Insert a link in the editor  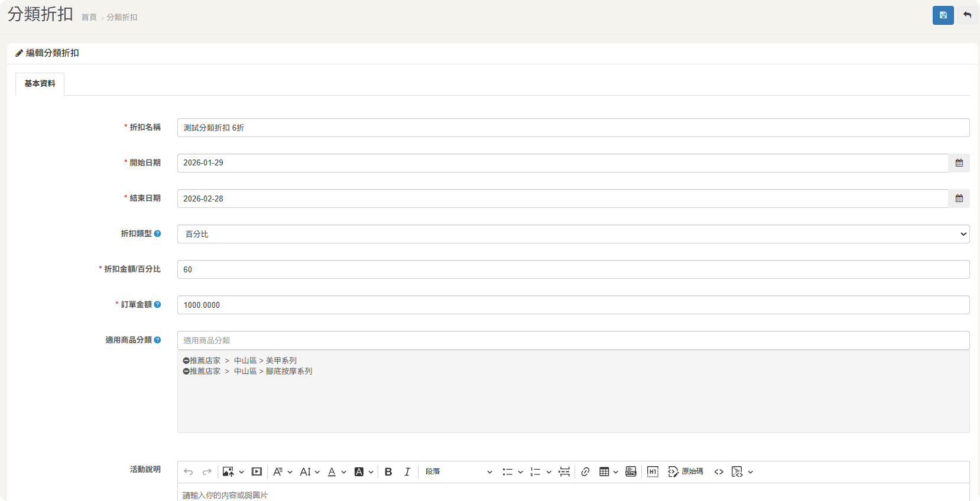coord(585,471)
